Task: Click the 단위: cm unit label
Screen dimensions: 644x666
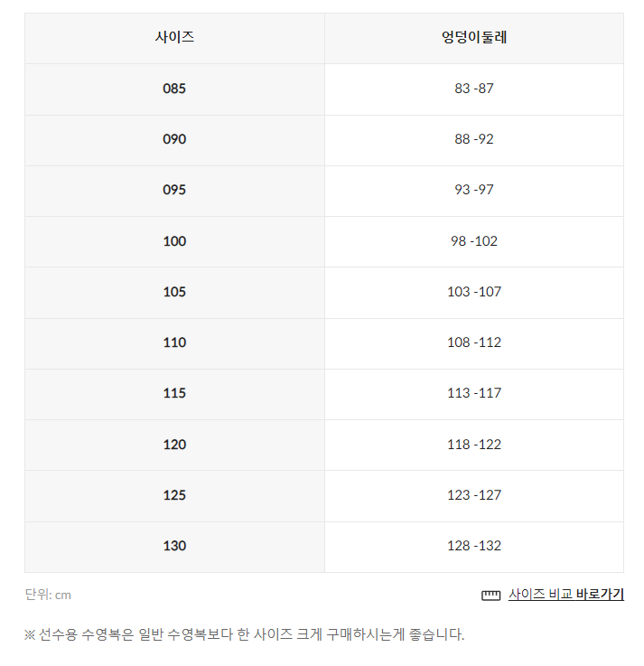Action: (48, 595)
